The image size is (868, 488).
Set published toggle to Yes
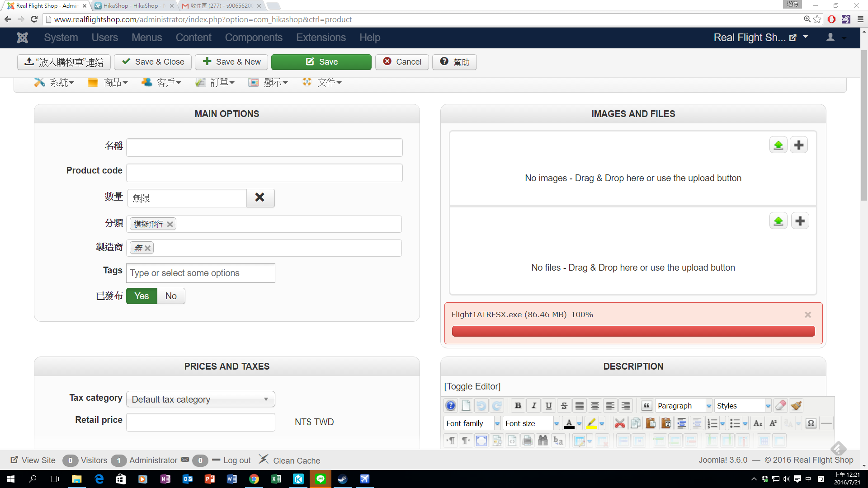tap(142, 296)
